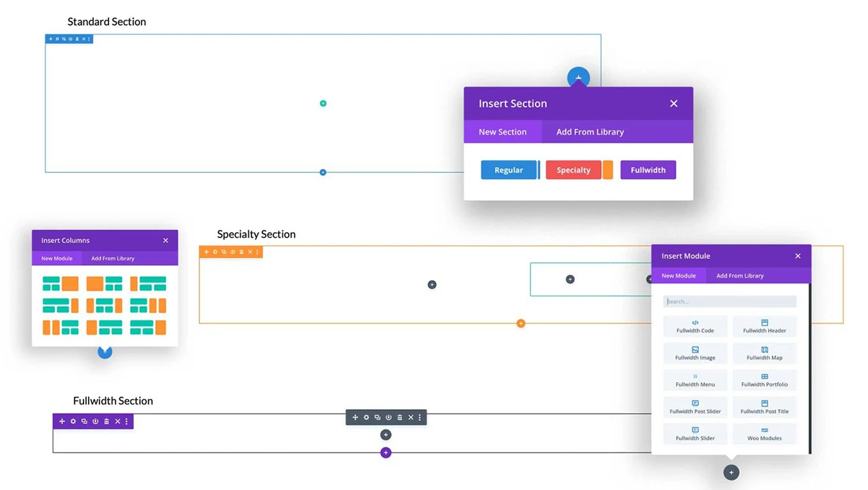Click the trash icon in the dark gray module toolbar
868x490 pixels.
399,417
